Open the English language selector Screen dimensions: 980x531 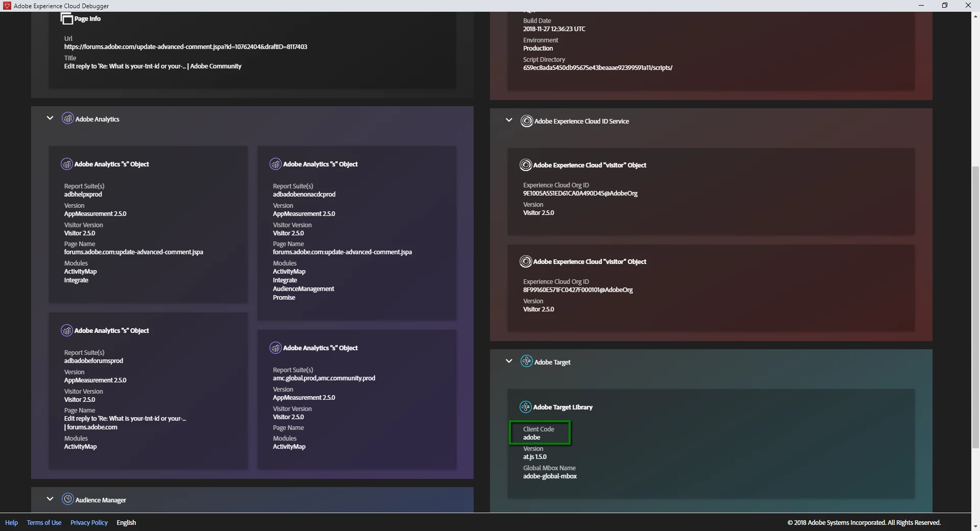pyautogui.click(x=126, y=523)
